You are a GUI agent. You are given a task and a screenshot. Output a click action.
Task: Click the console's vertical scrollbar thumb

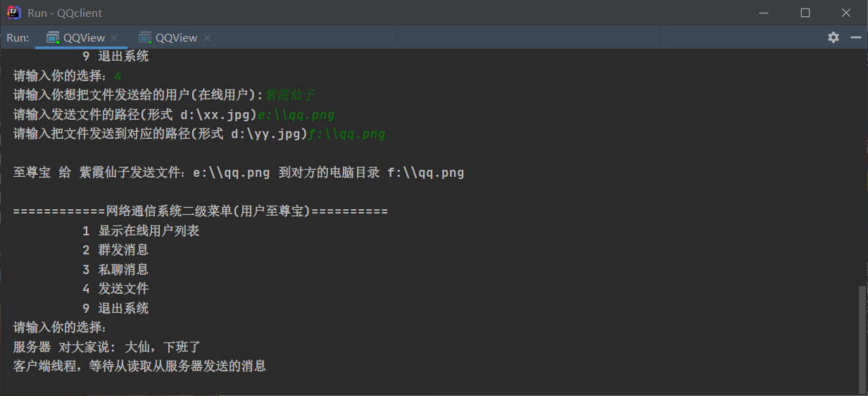[x=863, y=338]
